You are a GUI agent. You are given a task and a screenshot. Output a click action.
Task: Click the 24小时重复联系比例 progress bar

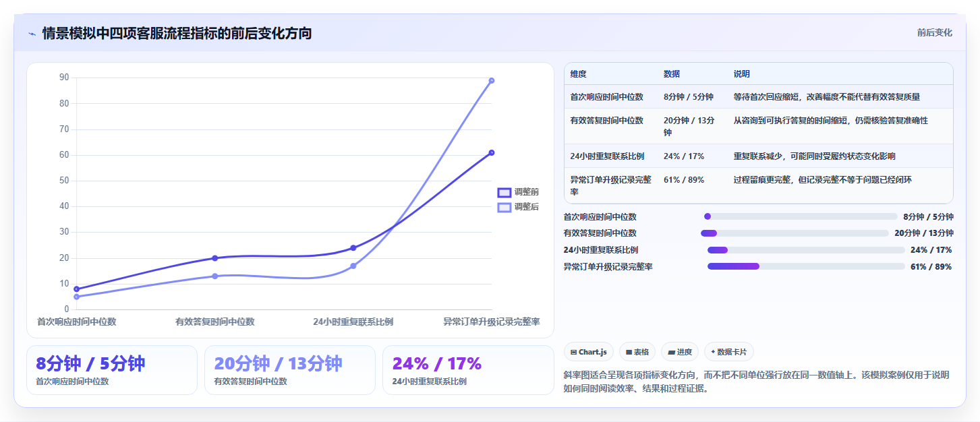(x=806, y=250)
